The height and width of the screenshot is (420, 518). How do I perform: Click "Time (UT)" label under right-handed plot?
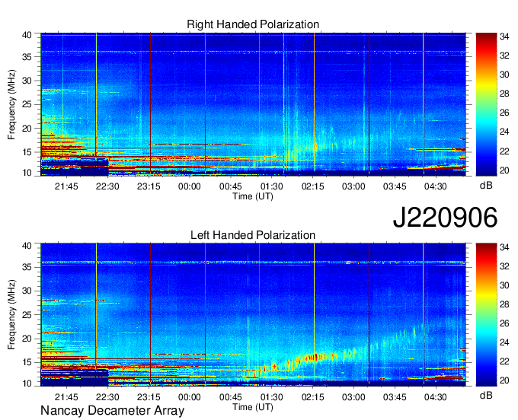point(253,196)
